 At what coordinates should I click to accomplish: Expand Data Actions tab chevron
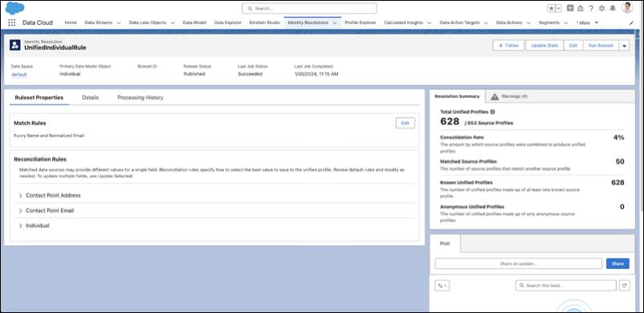(528, 23)
